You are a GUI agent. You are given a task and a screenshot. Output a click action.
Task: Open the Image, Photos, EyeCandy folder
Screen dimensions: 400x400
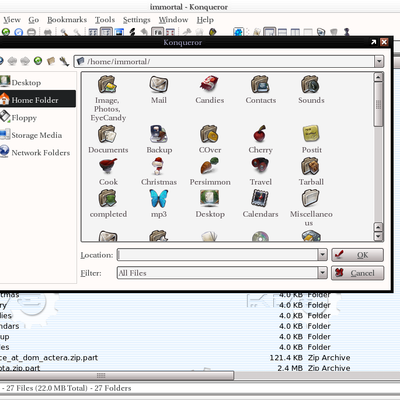[x=107, y=84]
